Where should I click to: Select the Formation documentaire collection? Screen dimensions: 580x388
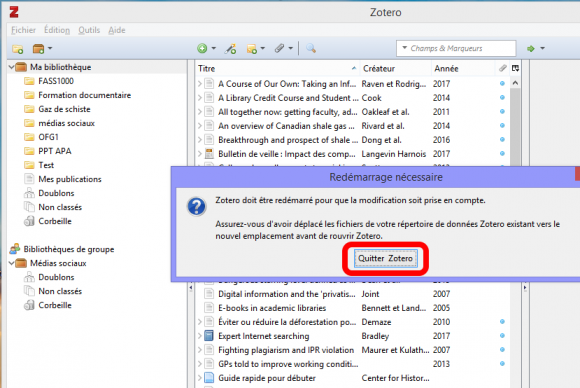coord(84,95)
